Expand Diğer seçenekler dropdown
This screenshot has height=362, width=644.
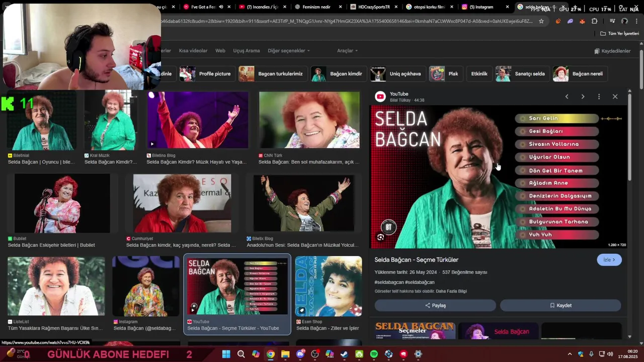click(289, 51)
